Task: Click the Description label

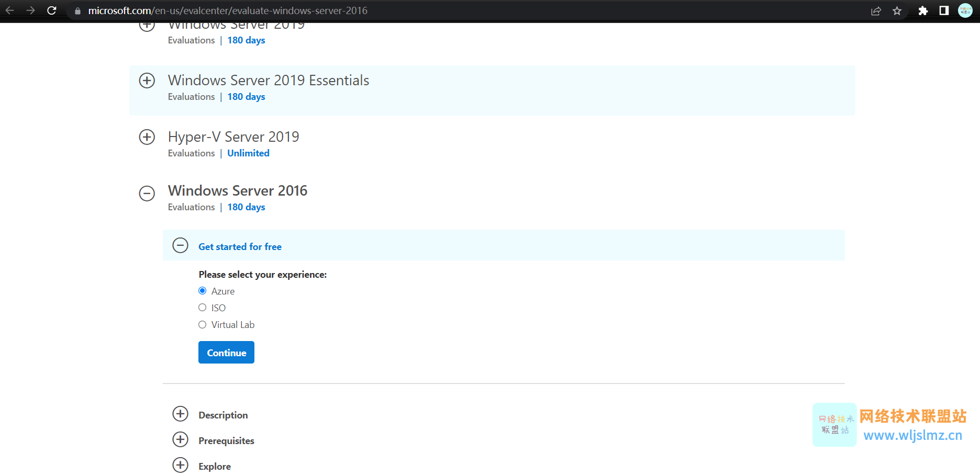Action: 223,415
